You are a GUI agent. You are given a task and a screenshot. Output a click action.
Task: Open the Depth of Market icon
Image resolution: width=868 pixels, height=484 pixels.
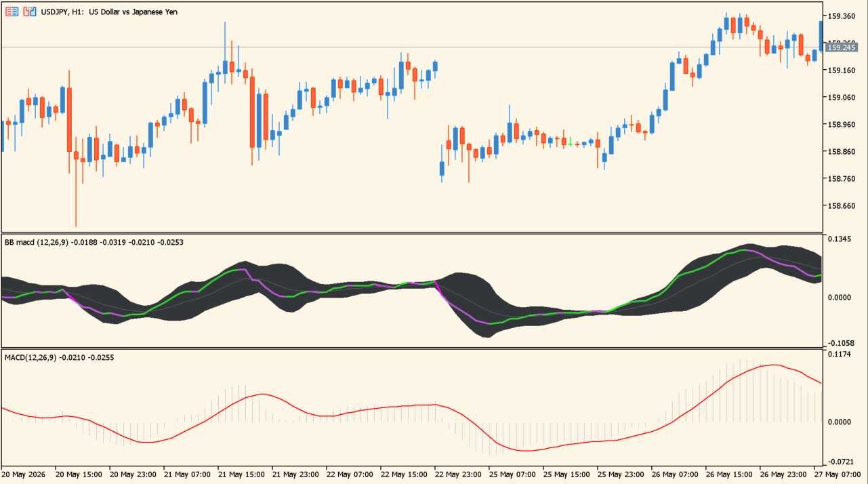tap(12, 12)
